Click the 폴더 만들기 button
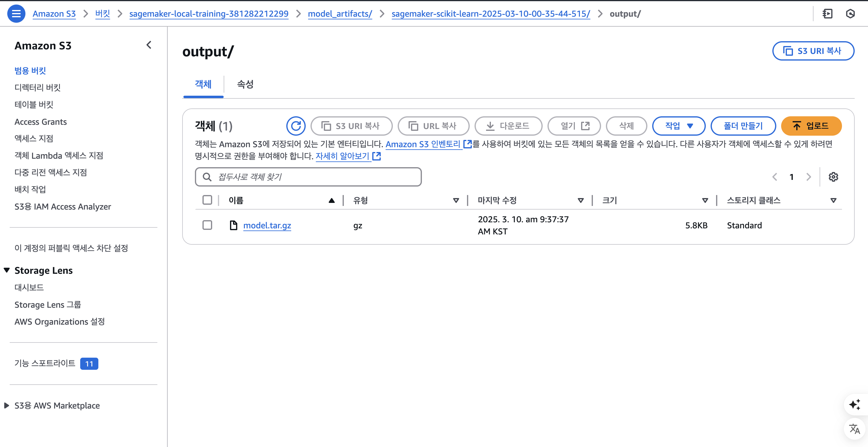The width and height of the screenshot is (868, 447). coord(743,126)
